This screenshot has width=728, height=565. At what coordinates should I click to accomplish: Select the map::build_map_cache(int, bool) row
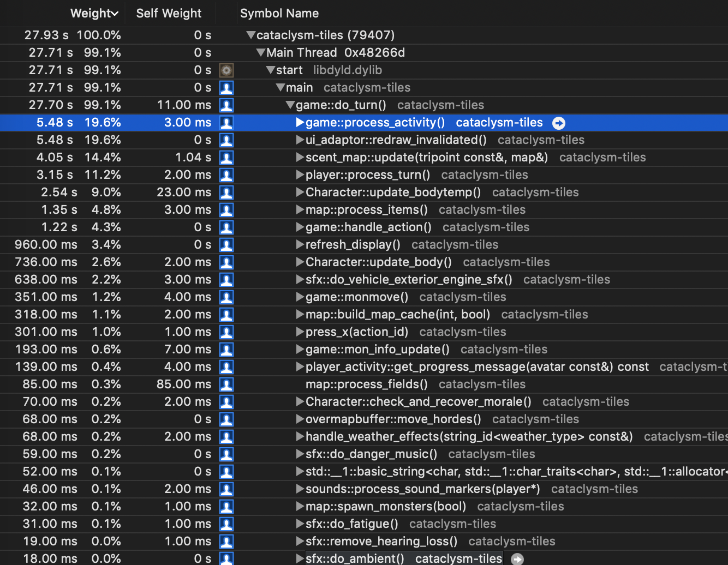tap(364, 315)
